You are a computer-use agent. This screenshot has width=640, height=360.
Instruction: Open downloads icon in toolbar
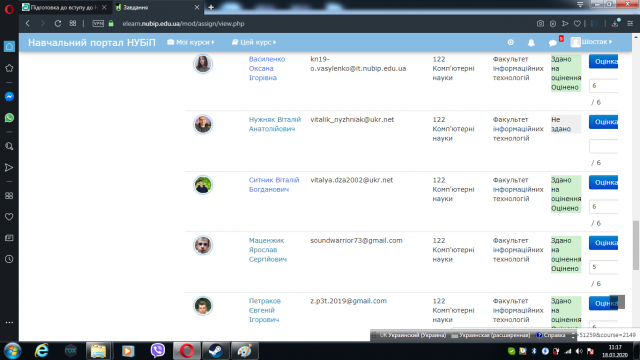point(615,24)
